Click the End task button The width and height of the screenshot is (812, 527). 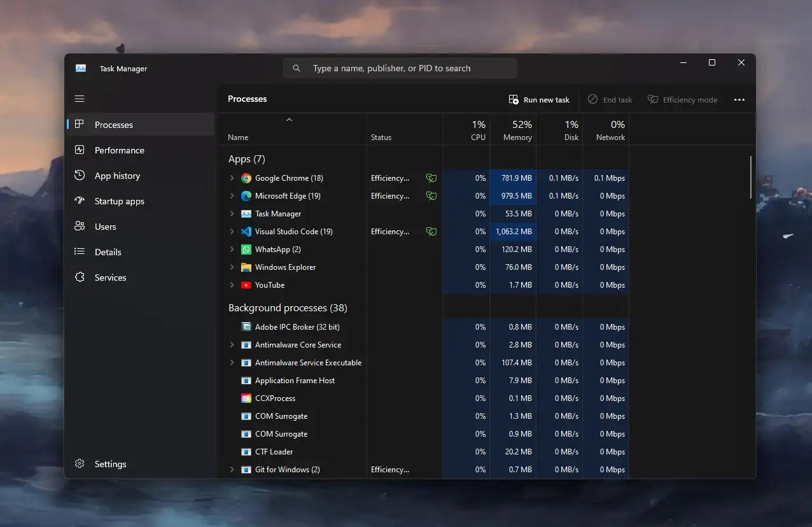click(x=610, y=100)
